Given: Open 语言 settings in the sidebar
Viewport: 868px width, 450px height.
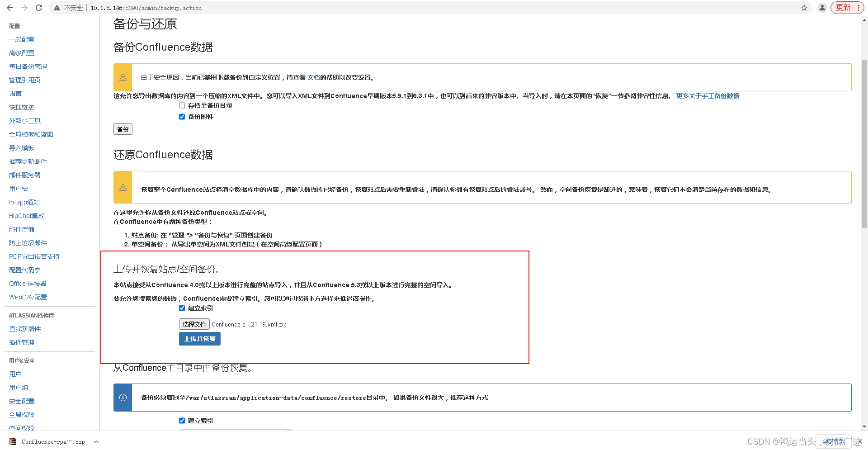Looking at the screenshot, I should pos(15,94).
